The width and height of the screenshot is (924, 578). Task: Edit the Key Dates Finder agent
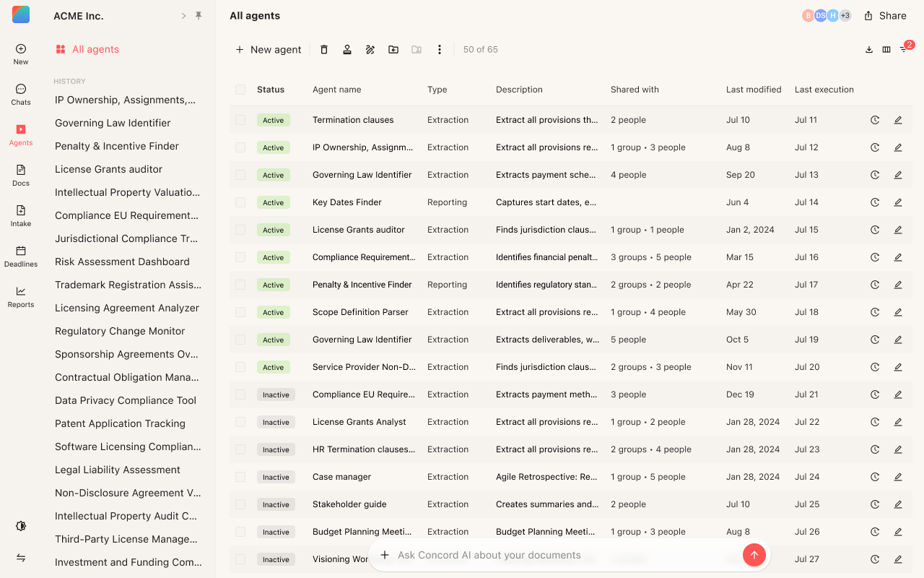898,202
